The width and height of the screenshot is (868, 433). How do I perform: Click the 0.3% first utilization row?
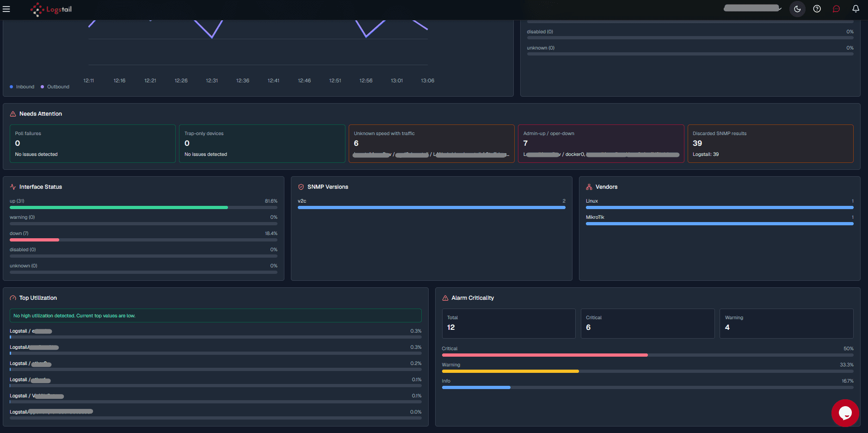[215, 334]
